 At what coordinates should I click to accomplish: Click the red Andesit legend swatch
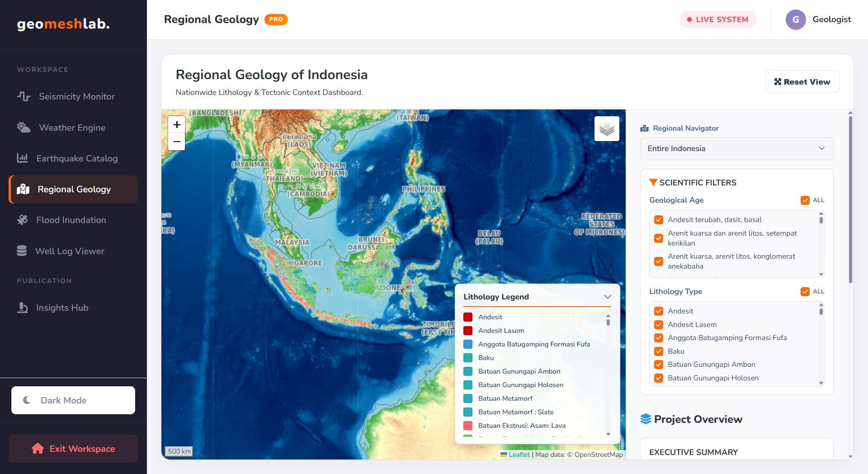click(x=468, y=317)
